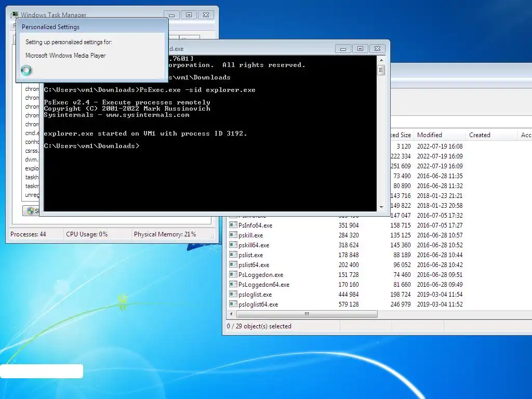Click '0 / 29 object(s) selected' status text
This screenshot has height=399, width=532.
pyautogui.click(x=259, y=326)
